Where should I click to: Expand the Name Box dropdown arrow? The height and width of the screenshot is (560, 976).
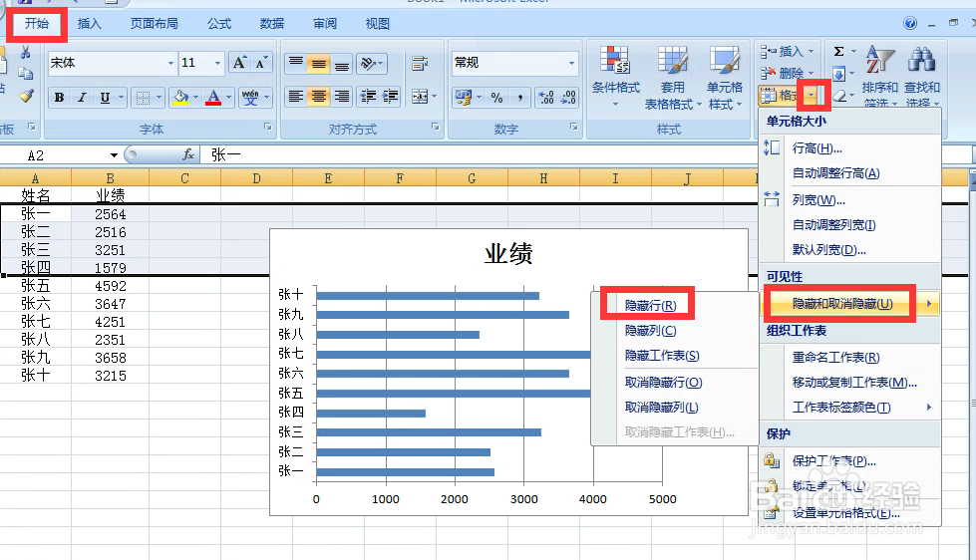click(114, 154)
